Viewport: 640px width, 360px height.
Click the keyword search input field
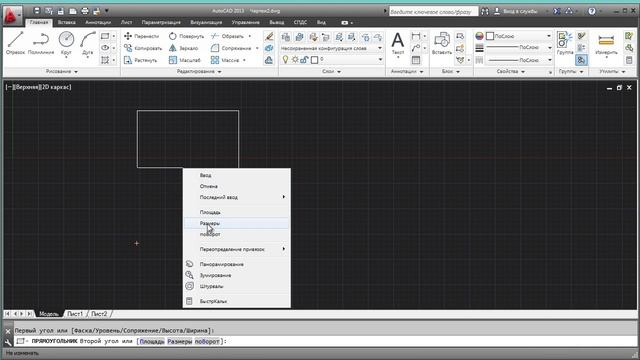[433, 11]
